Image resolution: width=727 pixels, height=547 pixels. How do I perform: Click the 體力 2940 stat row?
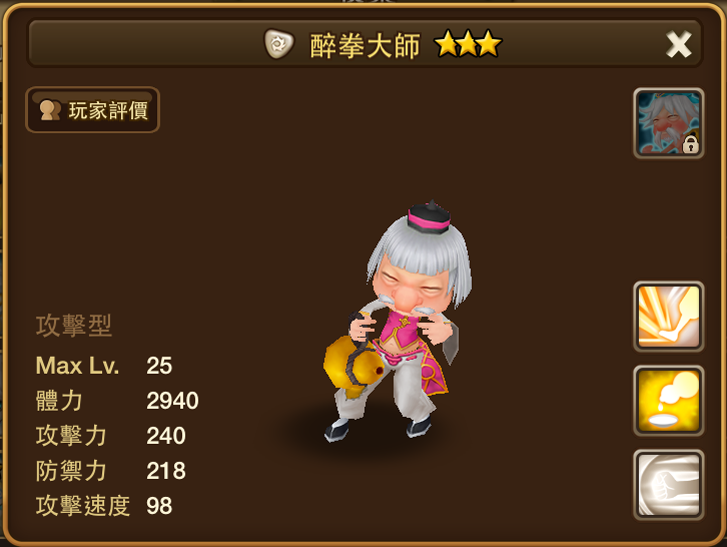click(x=117, y=401)
